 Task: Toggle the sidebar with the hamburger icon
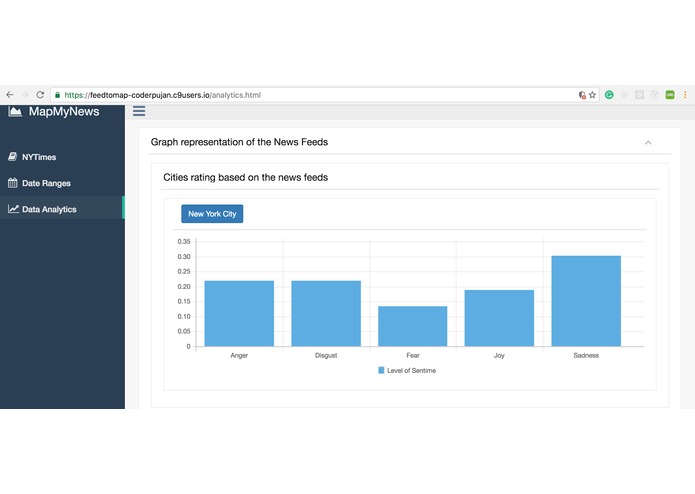[139, 111]
